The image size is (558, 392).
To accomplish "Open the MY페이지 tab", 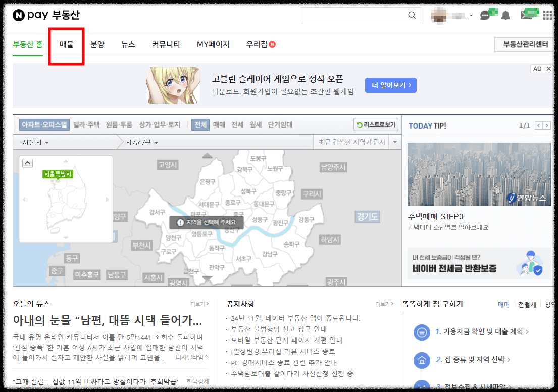I will click(x=213, y=45).
